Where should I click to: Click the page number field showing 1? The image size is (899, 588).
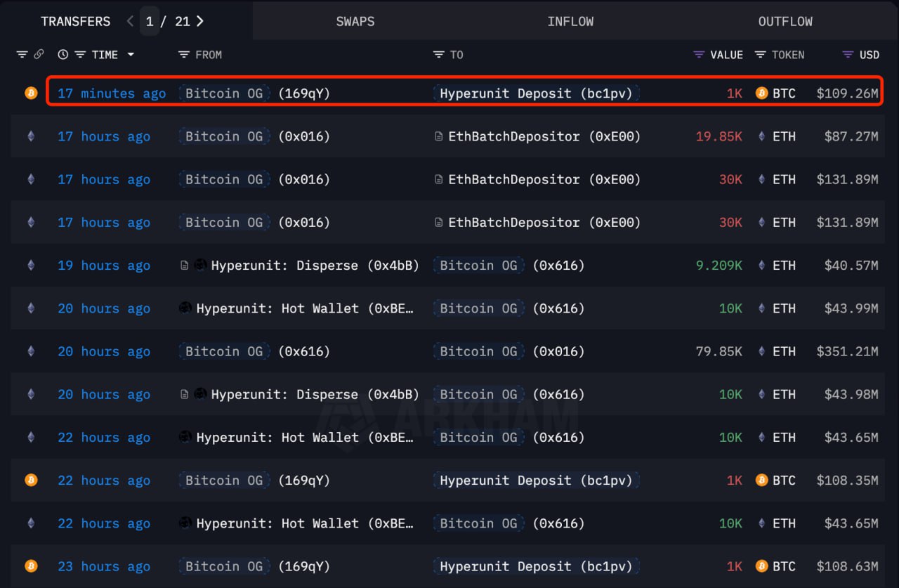click(x=150, y=21)
